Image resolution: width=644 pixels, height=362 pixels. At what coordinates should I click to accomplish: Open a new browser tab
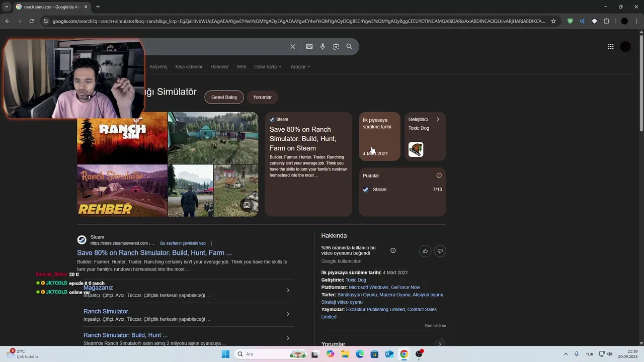click(98, 7)
